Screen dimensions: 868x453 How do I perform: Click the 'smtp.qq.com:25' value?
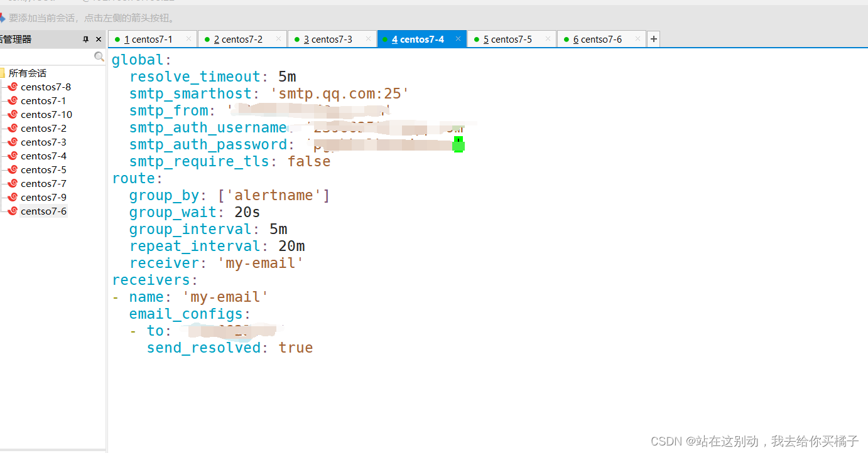[340, 94]
